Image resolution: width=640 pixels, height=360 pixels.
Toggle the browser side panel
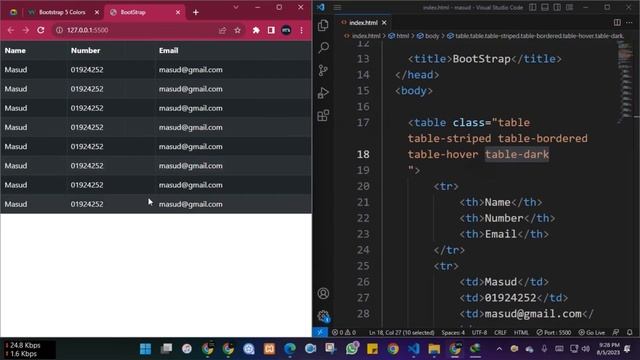pos(271,30)
